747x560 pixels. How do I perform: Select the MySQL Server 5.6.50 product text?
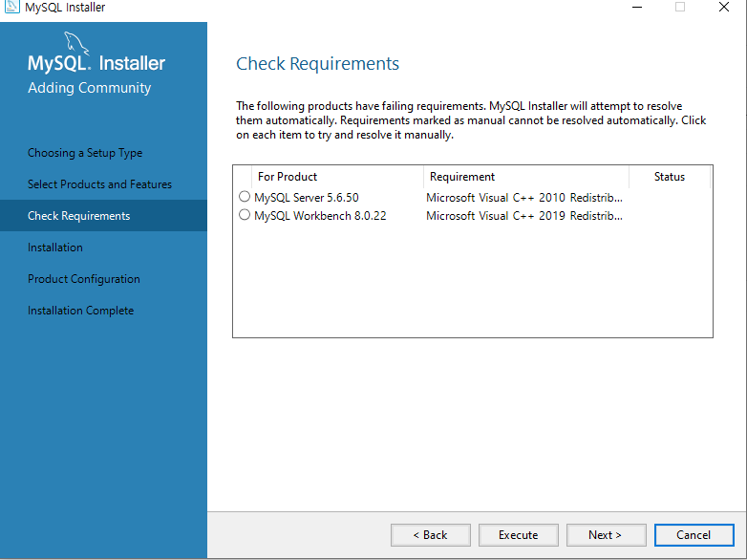point(307,197)
